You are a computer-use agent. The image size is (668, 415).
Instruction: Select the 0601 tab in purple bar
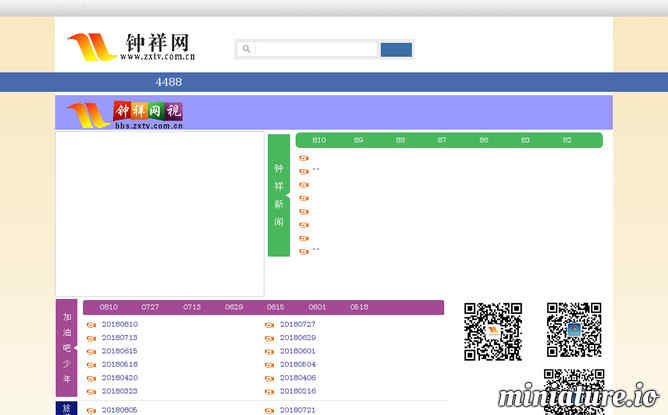pos(317,307)
